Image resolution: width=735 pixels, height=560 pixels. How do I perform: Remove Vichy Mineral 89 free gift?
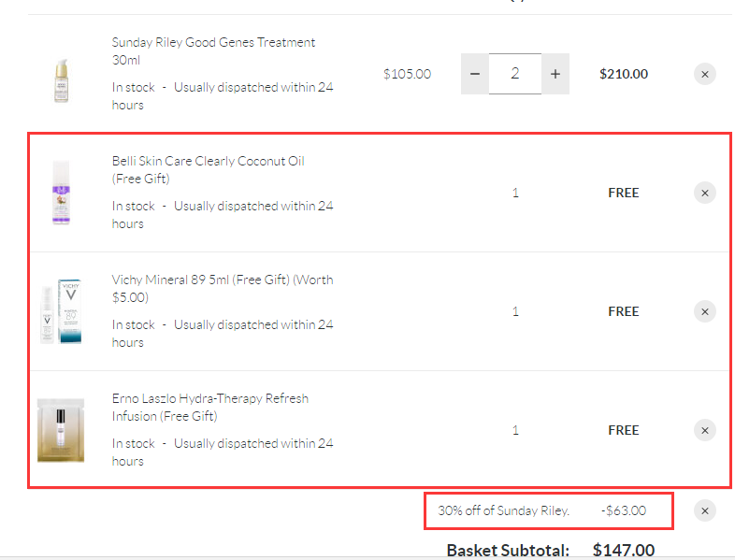click(x=705, y=311)
